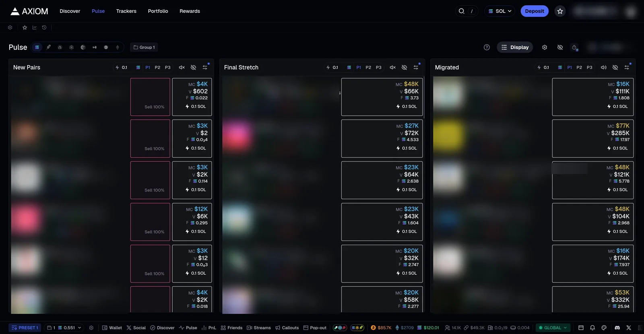Open settings gear below the Axiom logo
The width and height of the screenshot is (644, 334).
(10, 27)
